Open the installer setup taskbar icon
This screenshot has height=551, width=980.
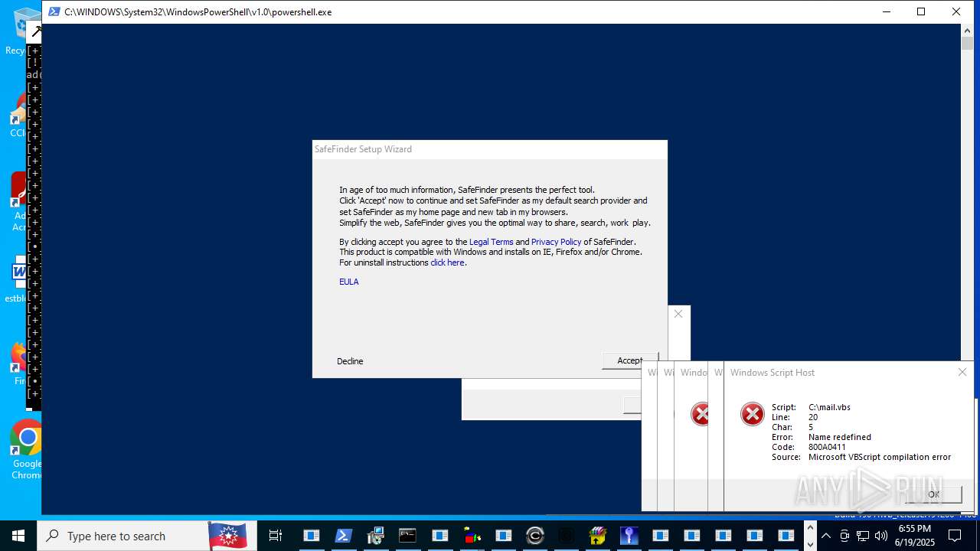(x=375, y=536)
